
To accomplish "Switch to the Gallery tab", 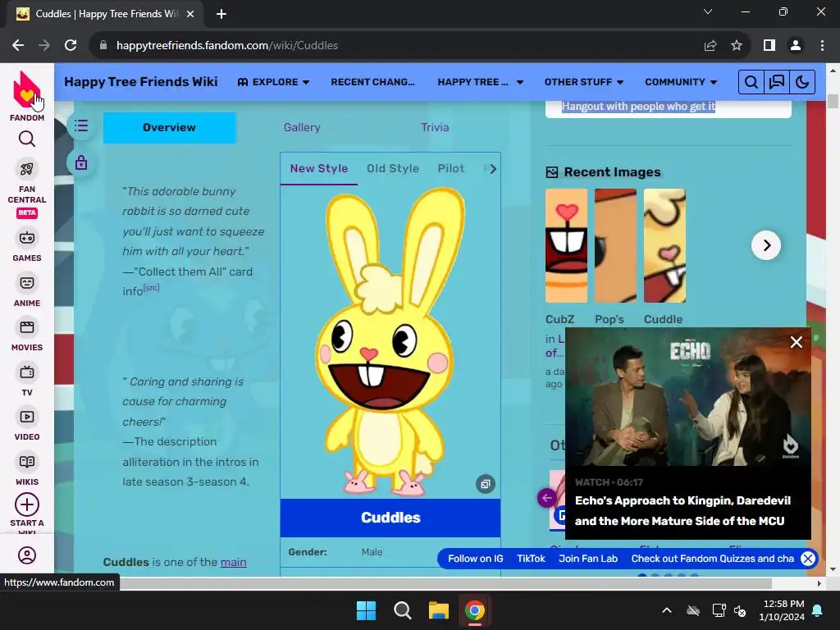I will click(x=302, y=127).
